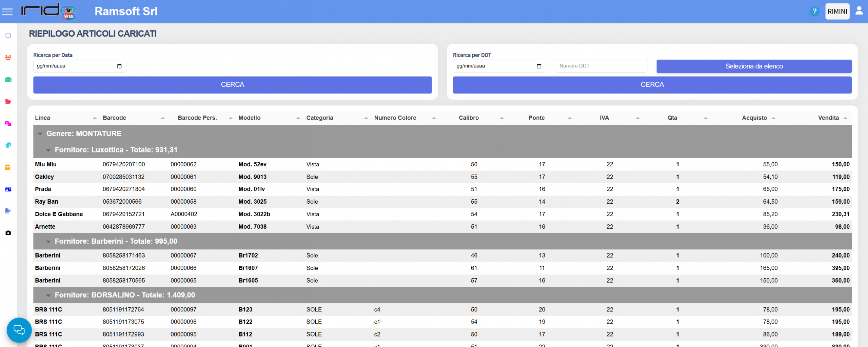Sort table by Vendita column header

[x=828, y=118]
